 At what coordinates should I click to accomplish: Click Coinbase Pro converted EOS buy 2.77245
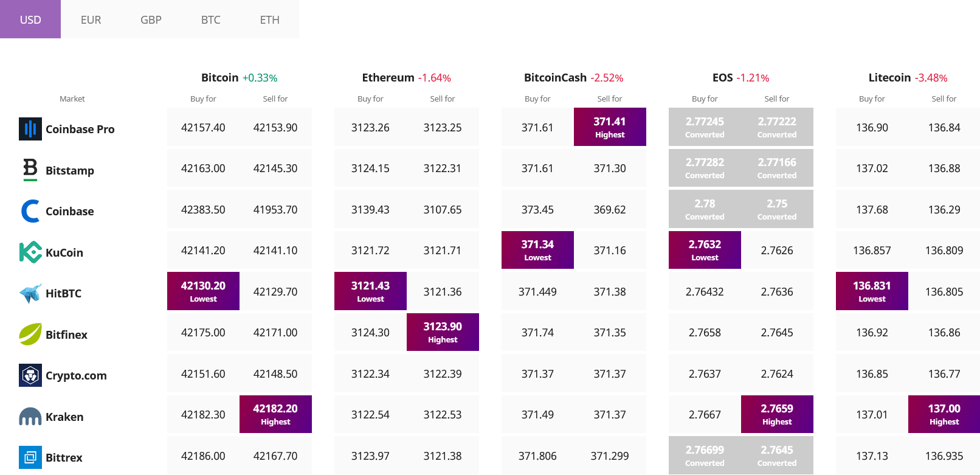tap(705, 127)
